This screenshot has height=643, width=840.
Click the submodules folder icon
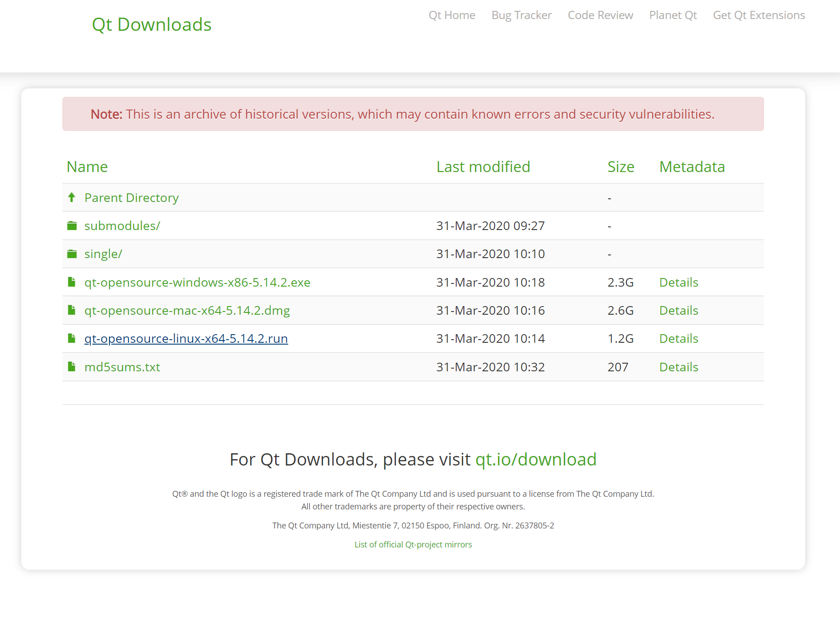pyautogui.click(x=72, y=226)
